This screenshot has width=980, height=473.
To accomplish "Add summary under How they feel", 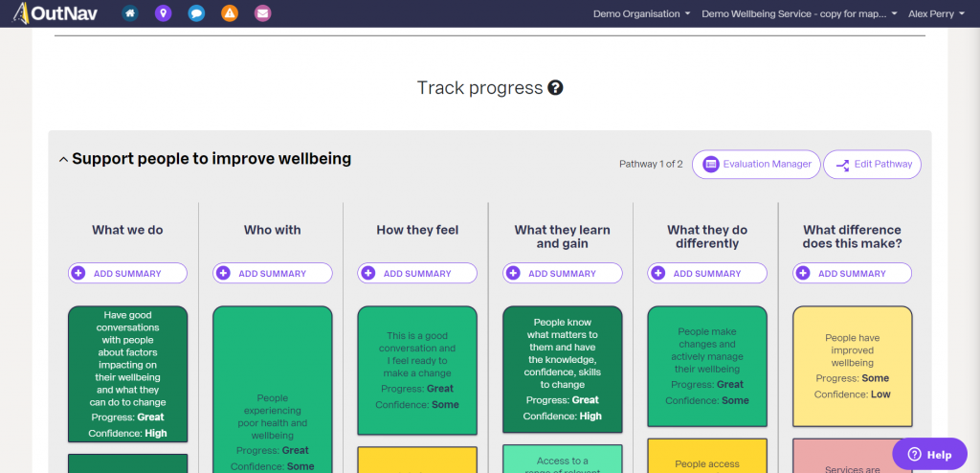I will 417,274.
